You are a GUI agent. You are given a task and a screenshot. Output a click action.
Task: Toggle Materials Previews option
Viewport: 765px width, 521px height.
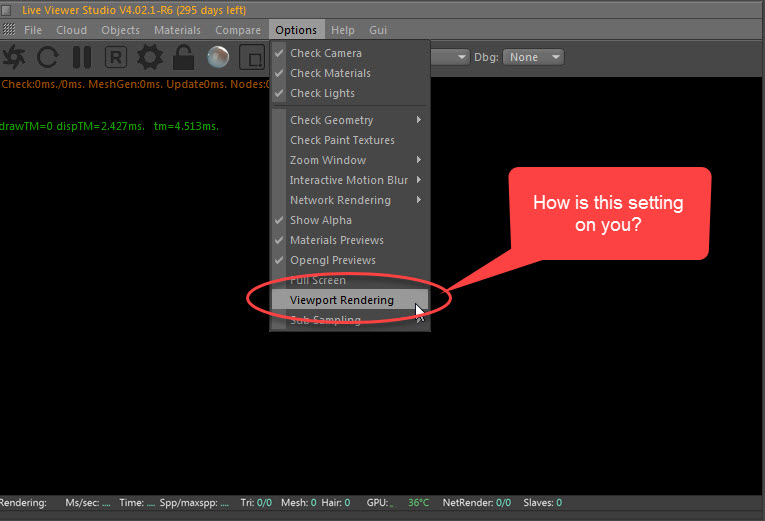pyautogui.click(x=350, y=240)
